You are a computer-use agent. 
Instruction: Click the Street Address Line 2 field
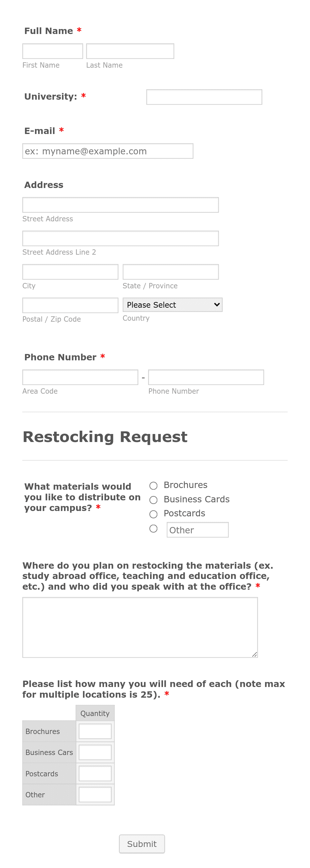pyautogui.click(x=120, y=238)
